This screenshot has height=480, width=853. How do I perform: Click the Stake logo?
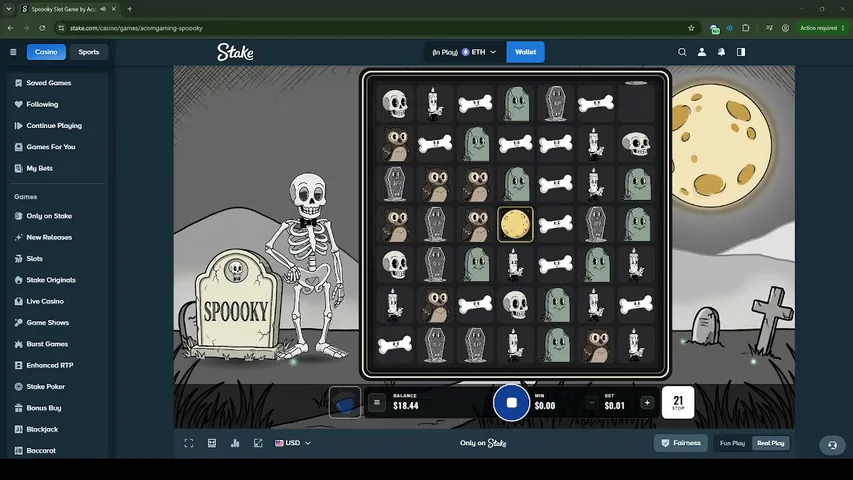tap(235, 52)
